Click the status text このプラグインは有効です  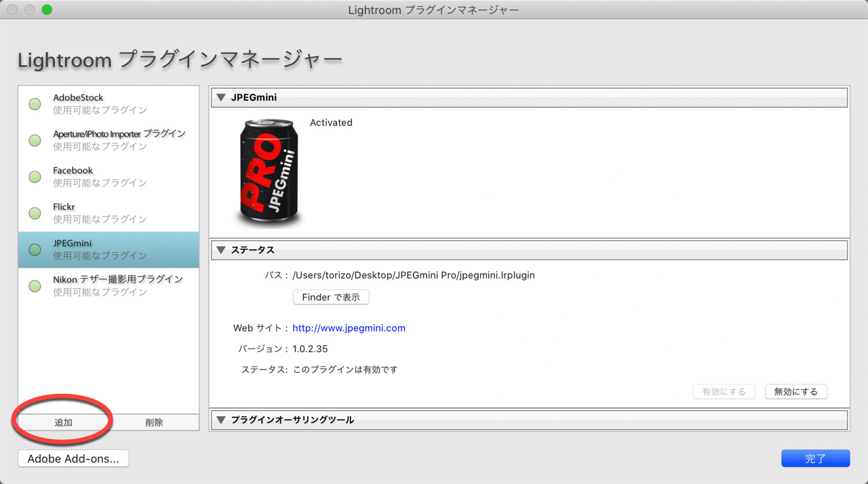pyautogui.click(x=345, y=370)
